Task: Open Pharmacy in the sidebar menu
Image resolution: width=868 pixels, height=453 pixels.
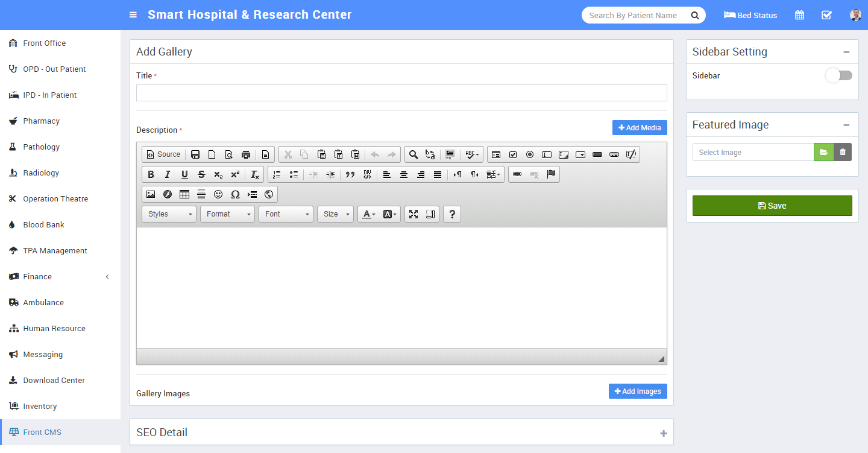Action: 41,121
